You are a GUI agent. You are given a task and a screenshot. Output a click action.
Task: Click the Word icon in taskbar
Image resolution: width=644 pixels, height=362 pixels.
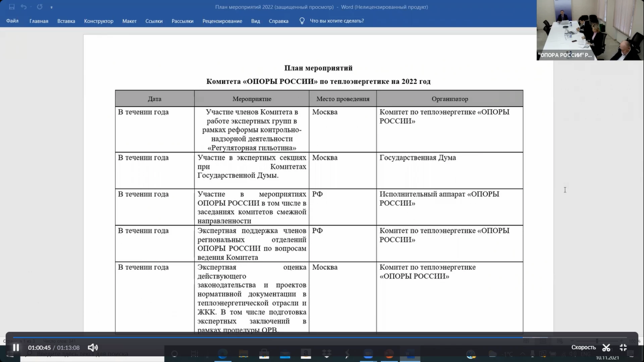410,354
